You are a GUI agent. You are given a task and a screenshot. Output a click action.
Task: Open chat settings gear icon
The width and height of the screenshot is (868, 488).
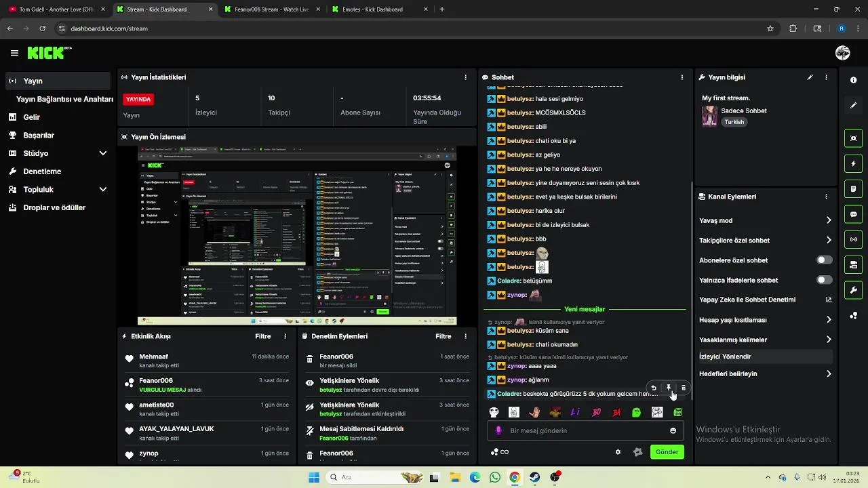pos(618,452)
